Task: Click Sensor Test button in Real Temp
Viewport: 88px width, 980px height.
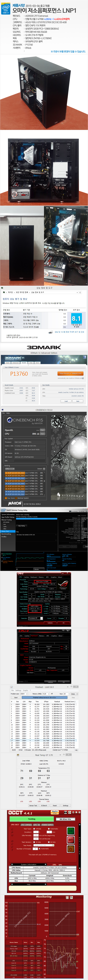Action: pyautogui.click(x=33, y=805)
